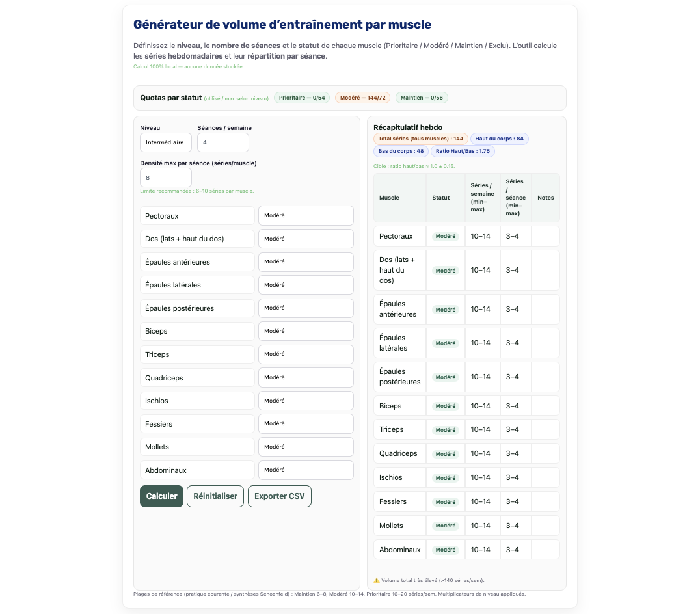Click the Séances / semaine input field
The width and height of the screenshot is (700, 614).
point(222,142)
